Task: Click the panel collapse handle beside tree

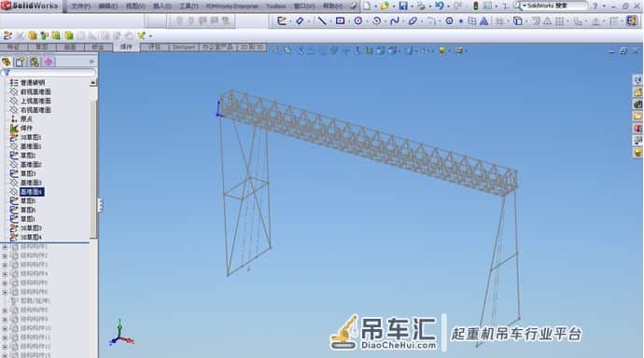Action: pyautogui.click(x=100, y=204)
